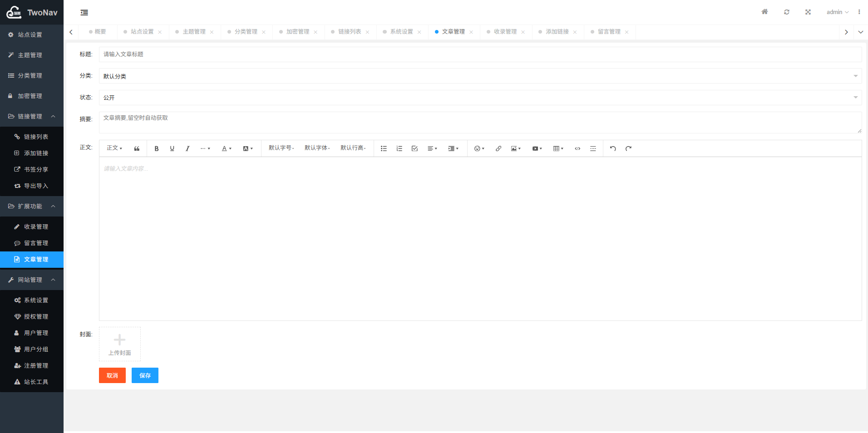Click the blue 保存 button
The height and width of the screenshot is (433, 868).
[x=145, y=375]
